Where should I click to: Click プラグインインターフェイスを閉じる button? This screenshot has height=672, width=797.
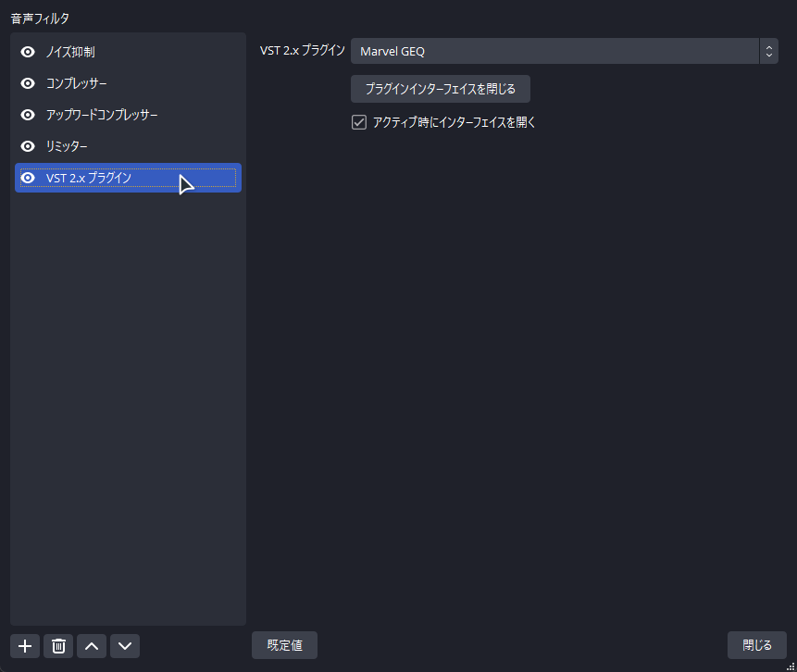pyautogui.click(x=441, y=89)
